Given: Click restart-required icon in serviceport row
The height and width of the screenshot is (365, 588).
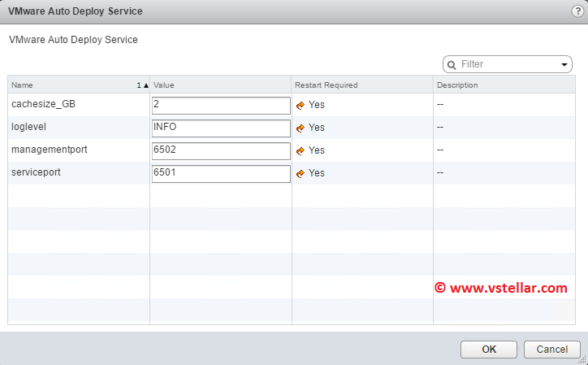Looking at the screenshot, I should [300, 173].
